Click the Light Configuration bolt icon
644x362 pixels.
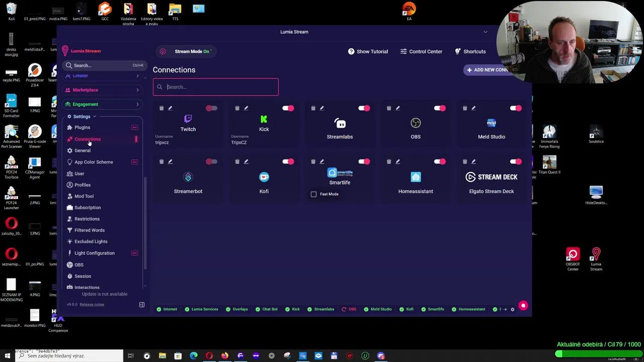coord(70,253)
